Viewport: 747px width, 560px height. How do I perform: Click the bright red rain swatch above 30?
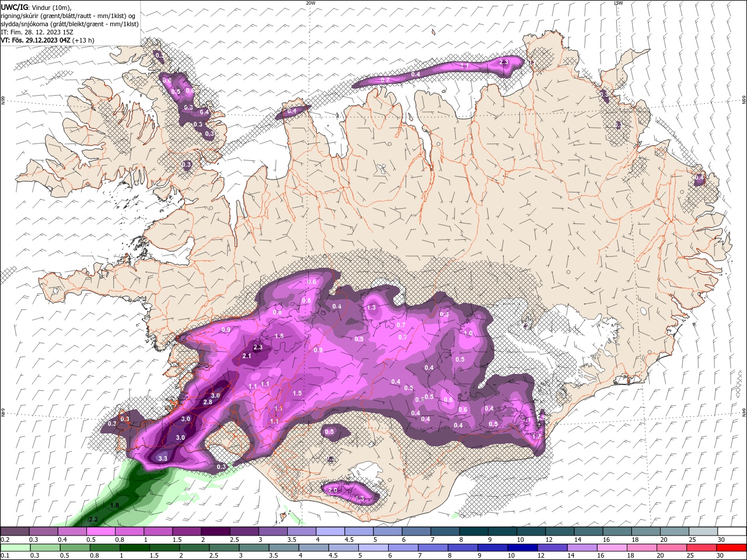tap(732, 548)
